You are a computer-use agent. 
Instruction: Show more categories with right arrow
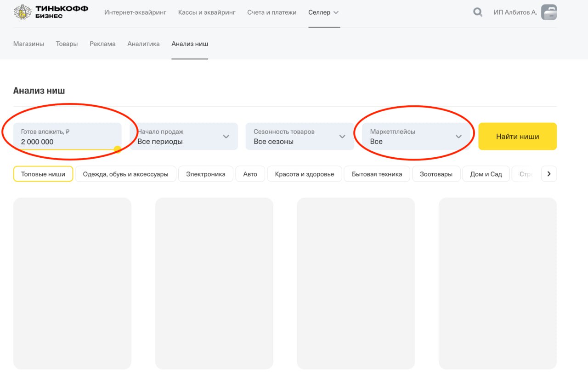coord(549,174)
